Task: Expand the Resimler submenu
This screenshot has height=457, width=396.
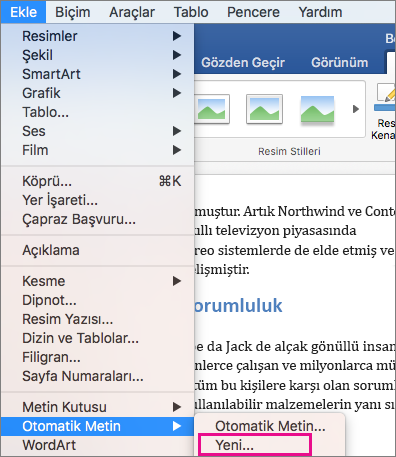Action: 97,36
